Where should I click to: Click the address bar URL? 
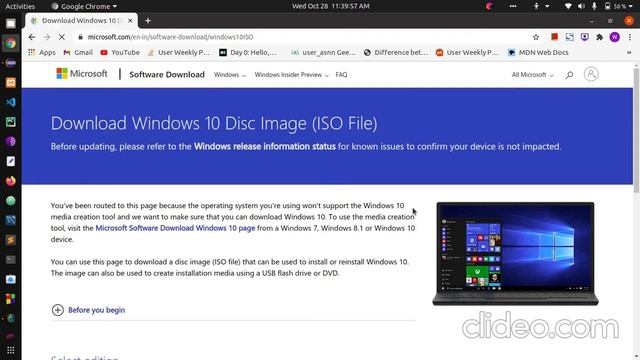pyautogui.click(x=170, y=37)
